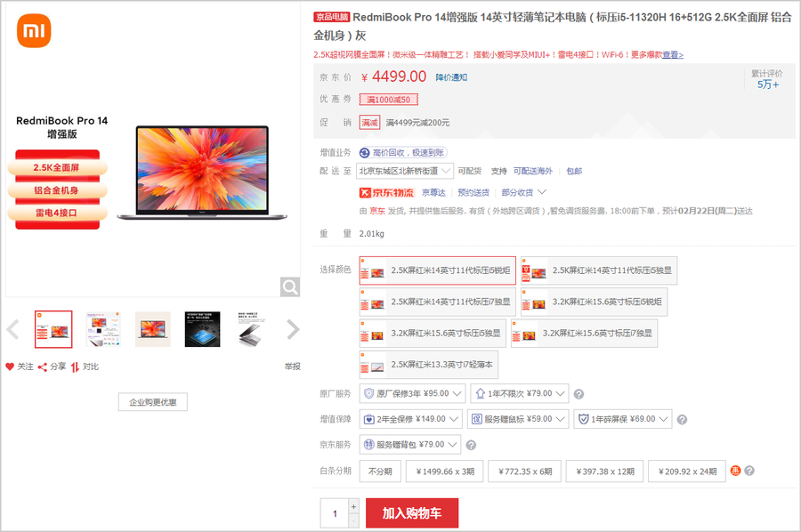Image resolution: width=801 pixels, height=532 pixels.
Task: Click help question mark beside 1年碎屏保
Action: [682, 420]
